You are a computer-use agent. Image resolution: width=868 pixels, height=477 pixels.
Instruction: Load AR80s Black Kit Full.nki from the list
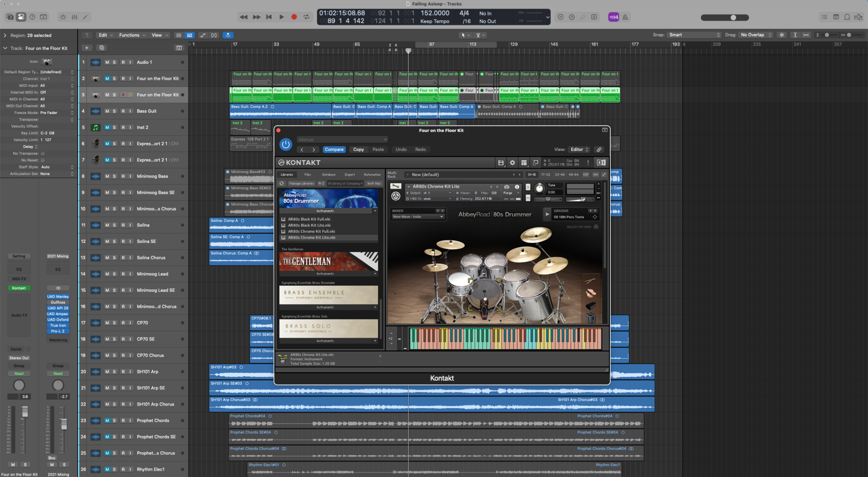click(312, 219)
